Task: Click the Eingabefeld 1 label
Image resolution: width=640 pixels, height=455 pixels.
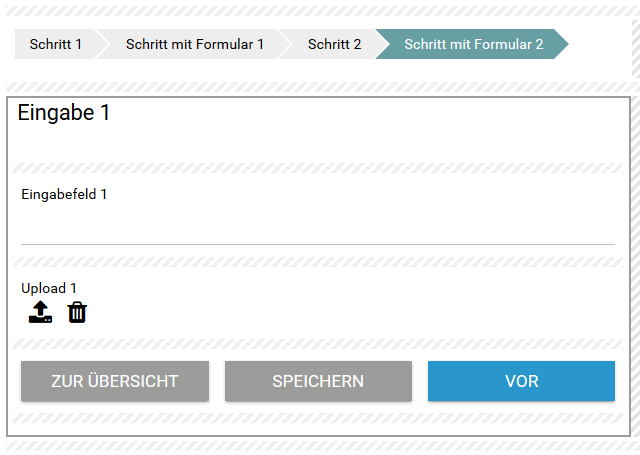Action: coord(64,194)
